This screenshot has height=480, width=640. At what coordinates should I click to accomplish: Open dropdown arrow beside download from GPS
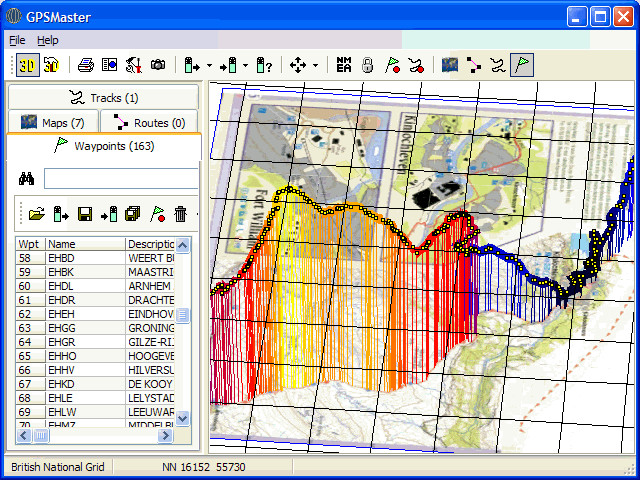click(209, 65)
